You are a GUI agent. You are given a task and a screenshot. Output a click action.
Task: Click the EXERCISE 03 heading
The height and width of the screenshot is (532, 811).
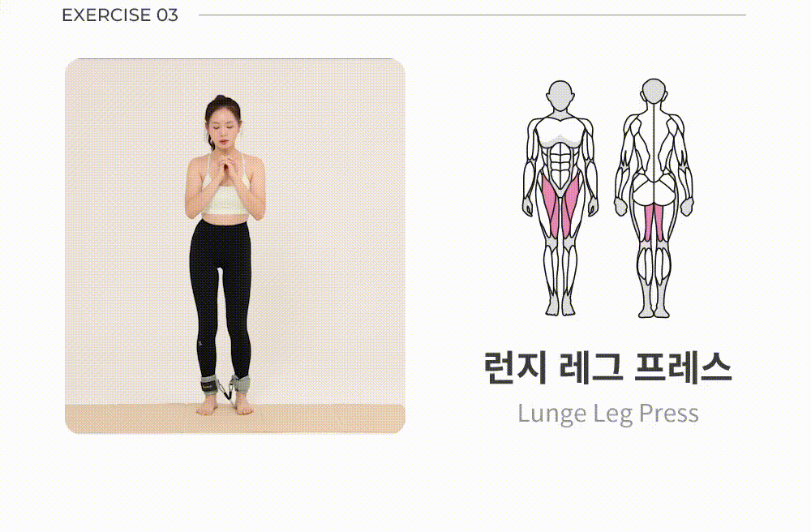point(120,15)
